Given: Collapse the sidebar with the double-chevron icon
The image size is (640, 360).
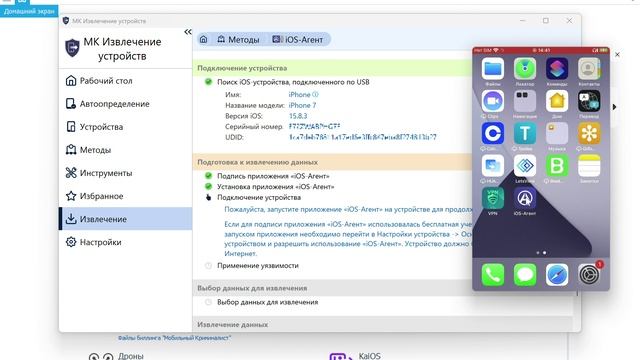Looking at the screenshot, I should [188, 32].
